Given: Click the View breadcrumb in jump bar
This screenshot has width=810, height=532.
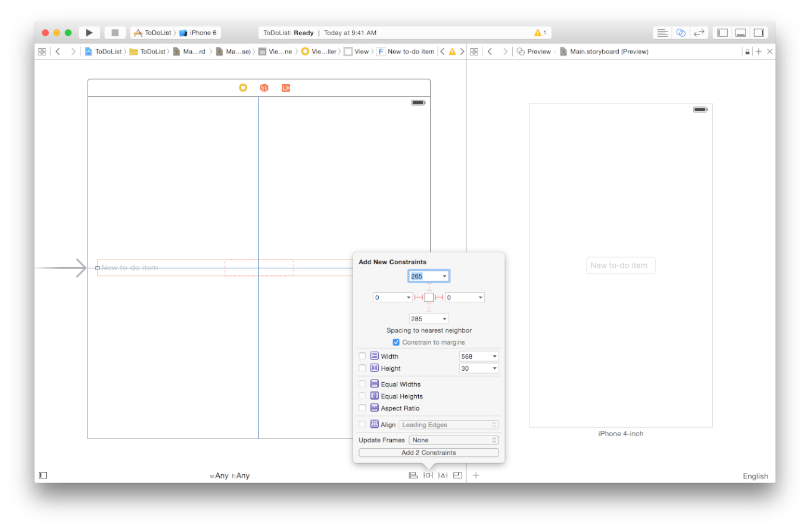Looking at the screenshot, I should (x=357, y=52).
